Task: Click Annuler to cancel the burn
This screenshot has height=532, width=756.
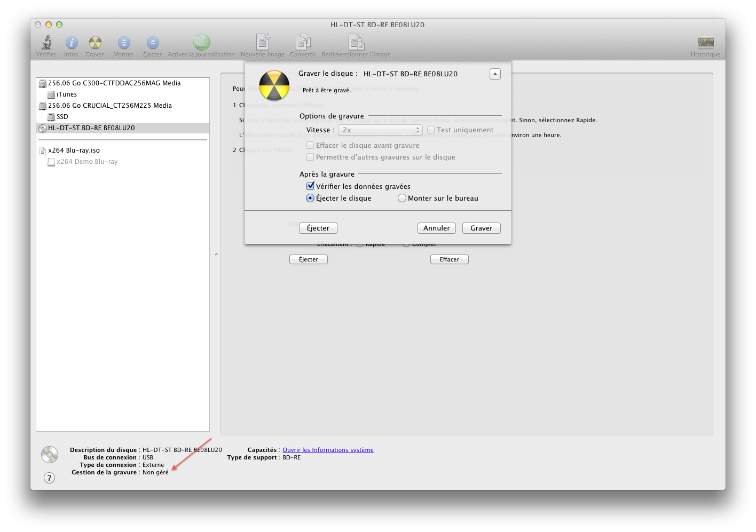Action: [x=436, y=228]
